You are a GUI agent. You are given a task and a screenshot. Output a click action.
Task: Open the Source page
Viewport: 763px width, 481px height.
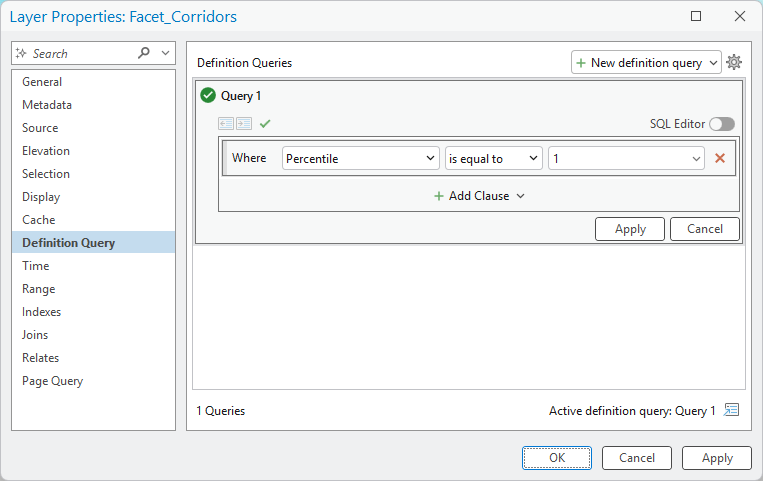click(x=93, y=128)
